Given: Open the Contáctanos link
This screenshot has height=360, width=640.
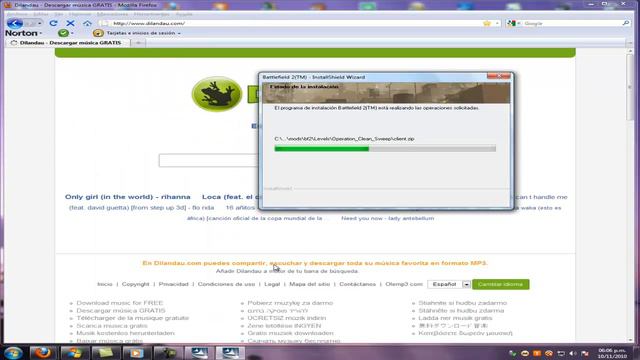Looking at the screenshot, I should pyautogui.click(x=358, y=284).
